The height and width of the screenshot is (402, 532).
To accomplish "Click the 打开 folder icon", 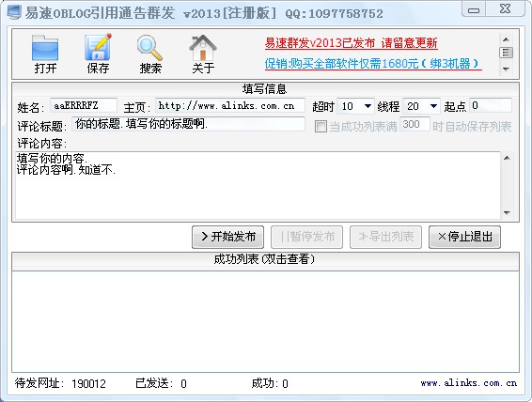I will [45, 48].
